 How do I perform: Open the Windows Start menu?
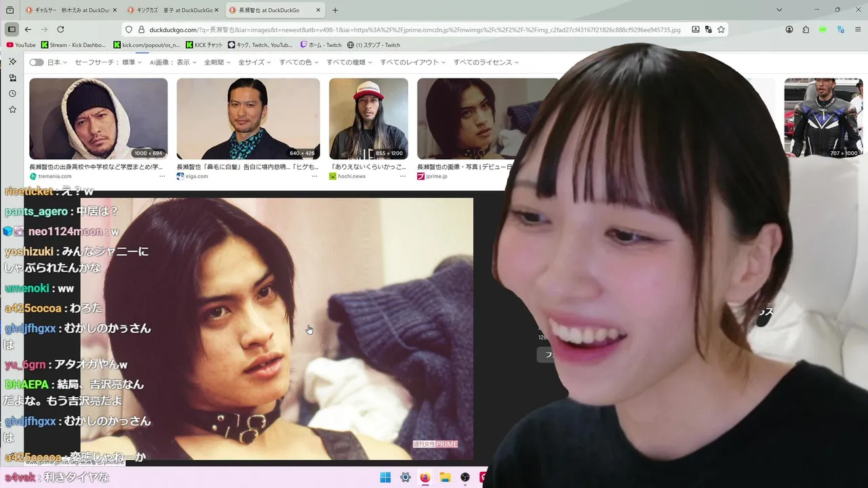click(385, 477)
